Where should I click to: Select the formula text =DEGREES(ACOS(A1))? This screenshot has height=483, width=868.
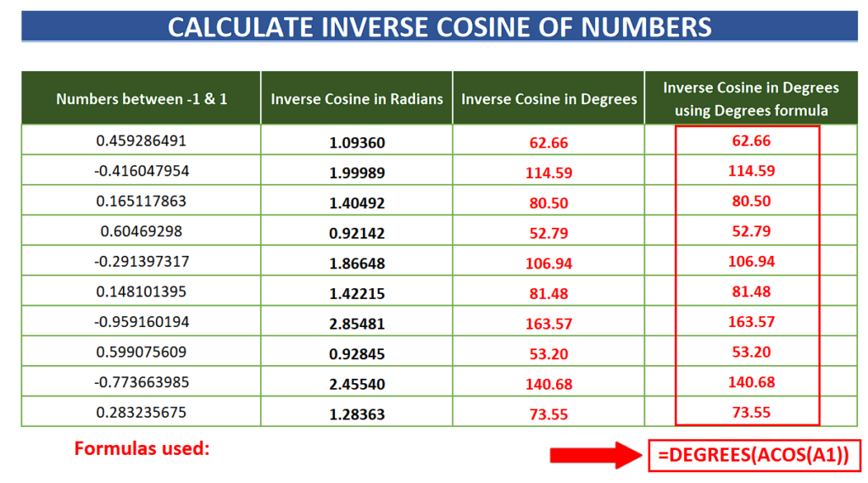point(754,455)
